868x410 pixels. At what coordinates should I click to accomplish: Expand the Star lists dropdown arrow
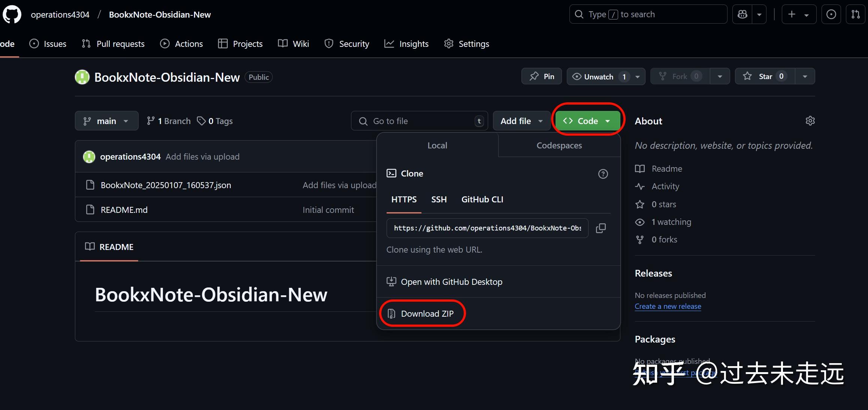(x=805, y=76)
